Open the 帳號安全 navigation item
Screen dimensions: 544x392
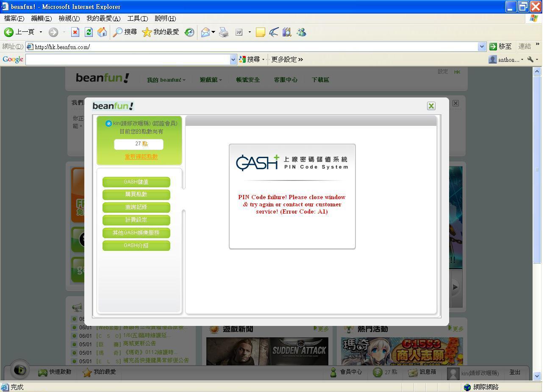pyautogui.click(x=248, y=80)
